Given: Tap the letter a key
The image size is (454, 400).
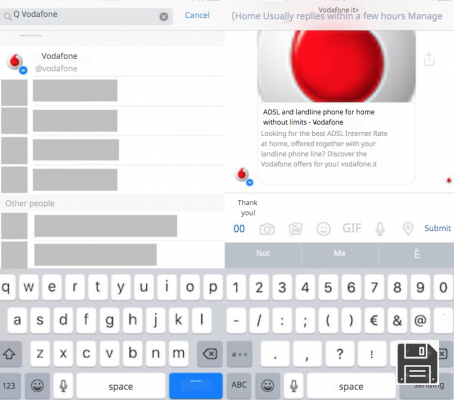Looking at the screenshot, I should (x=17, y=320).
